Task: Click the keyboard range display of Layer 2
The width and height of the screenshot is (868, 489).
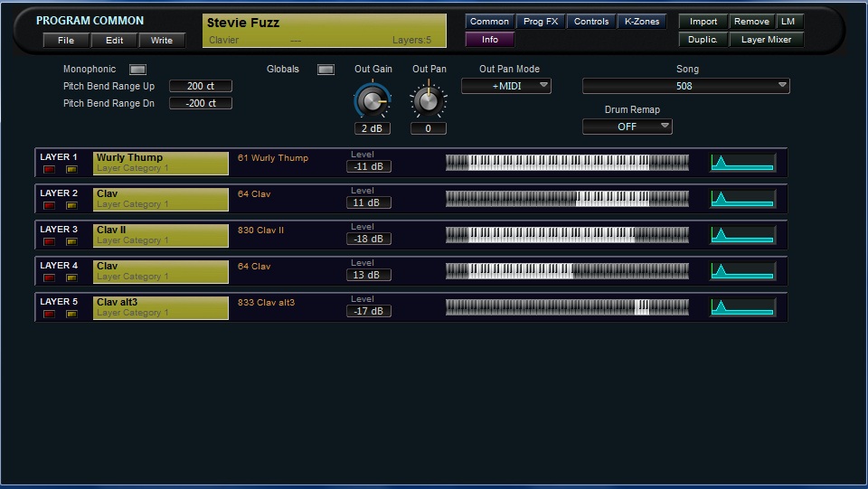Action: [567, 199]
